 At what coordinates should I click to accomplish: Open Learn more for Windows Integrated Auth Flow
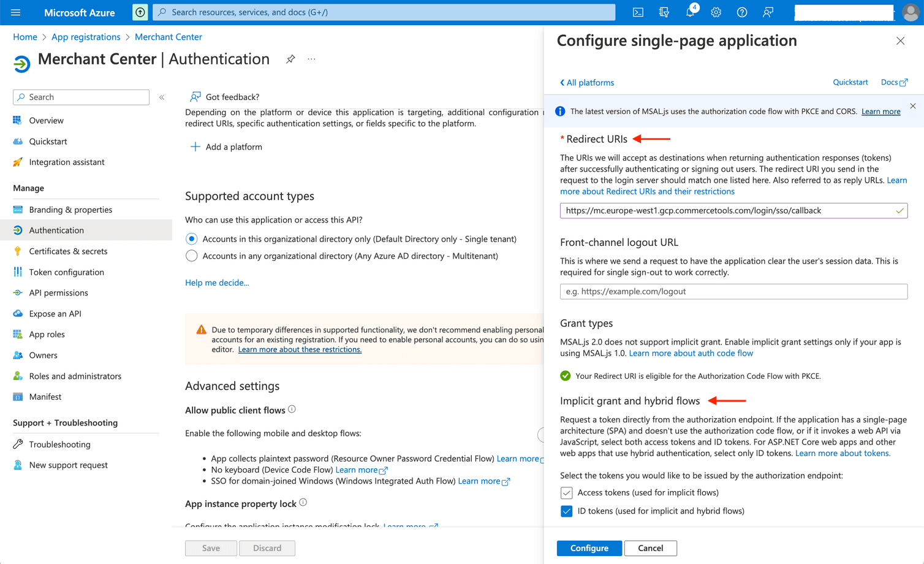(484, 481)
